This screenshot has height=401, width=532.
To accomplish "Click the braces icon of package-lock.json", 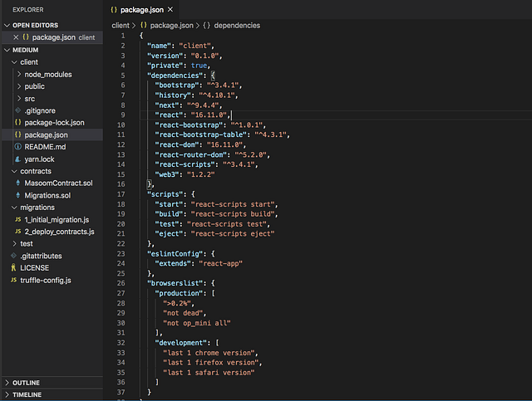I will (18, 122).
